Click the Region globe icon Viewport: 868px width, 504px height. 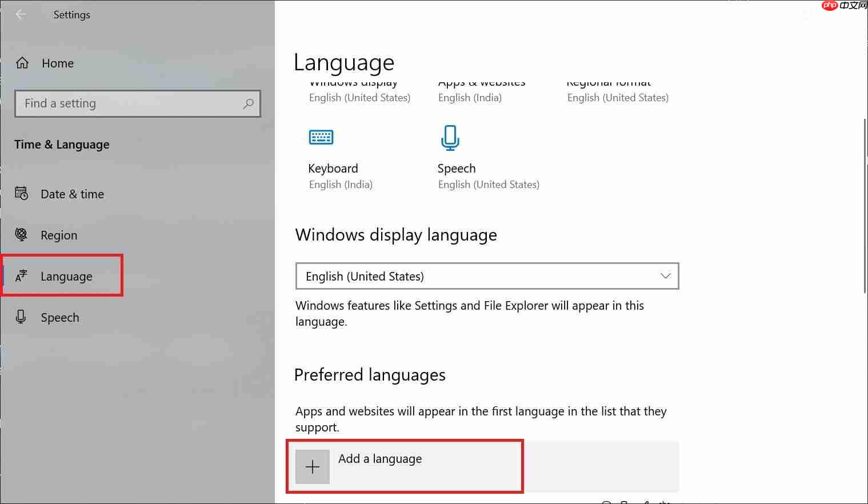[21, 234]
